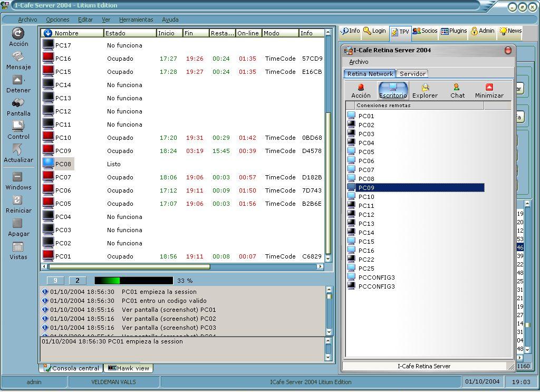The height and width of the screenshot is (392, 540).
Task: Open the Chat tool in Retina Server
Action: pyautogui.click(x=457, y=91)
